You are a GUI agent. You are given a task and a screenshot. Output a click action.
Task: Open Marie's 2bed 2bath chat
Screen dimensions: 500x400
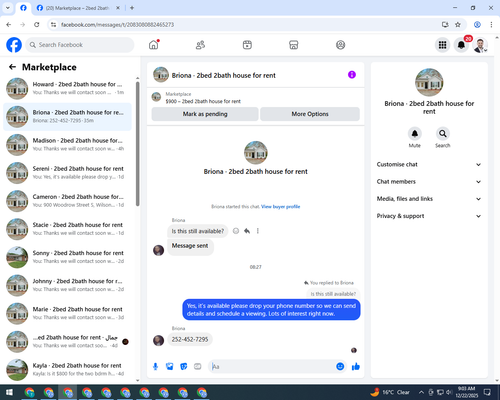click(68, 313)
